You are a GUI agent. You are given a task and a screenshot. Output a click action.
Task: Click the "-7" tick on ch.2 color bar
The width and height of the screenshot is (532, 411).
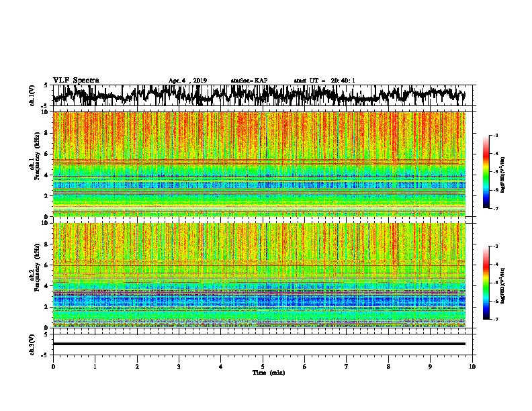(x=496, y=320)
